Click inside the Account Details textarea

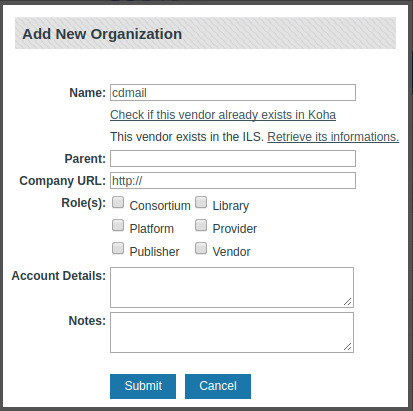[x=232, y=287]
